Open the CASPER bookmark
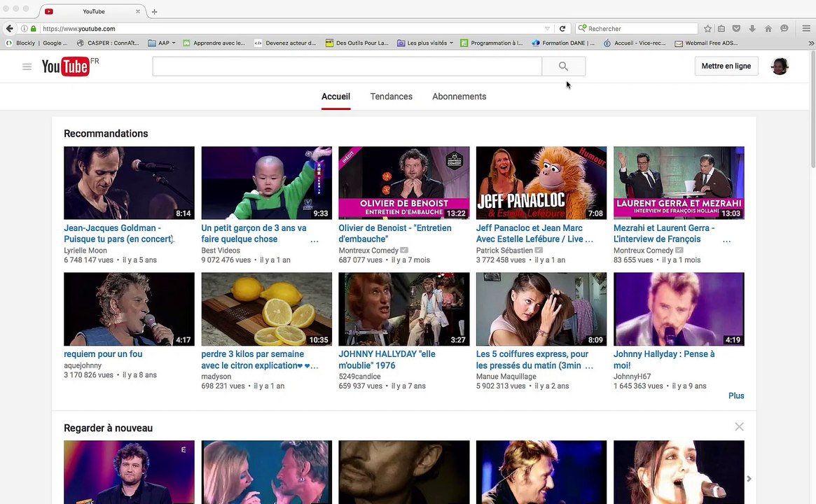816x504 pixels. point(108,43)
